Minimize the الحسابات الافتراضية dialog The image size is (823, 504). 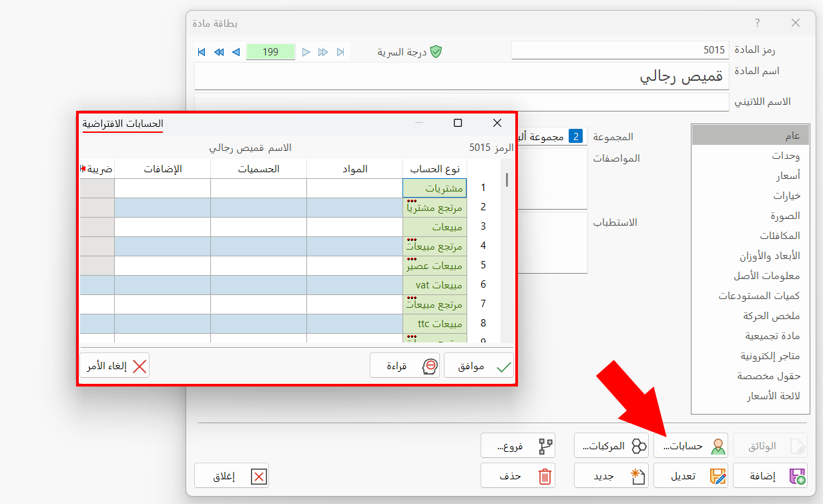(x=419, y=123)
